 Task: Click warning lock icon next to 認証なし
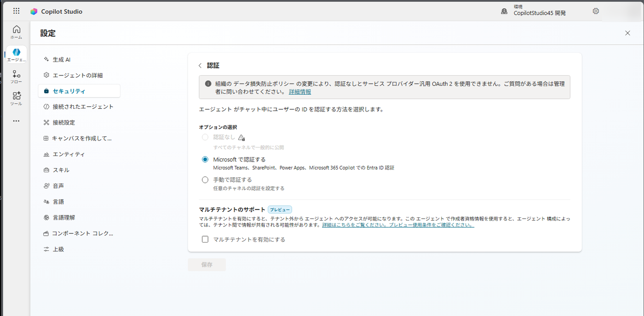point(241,137)
